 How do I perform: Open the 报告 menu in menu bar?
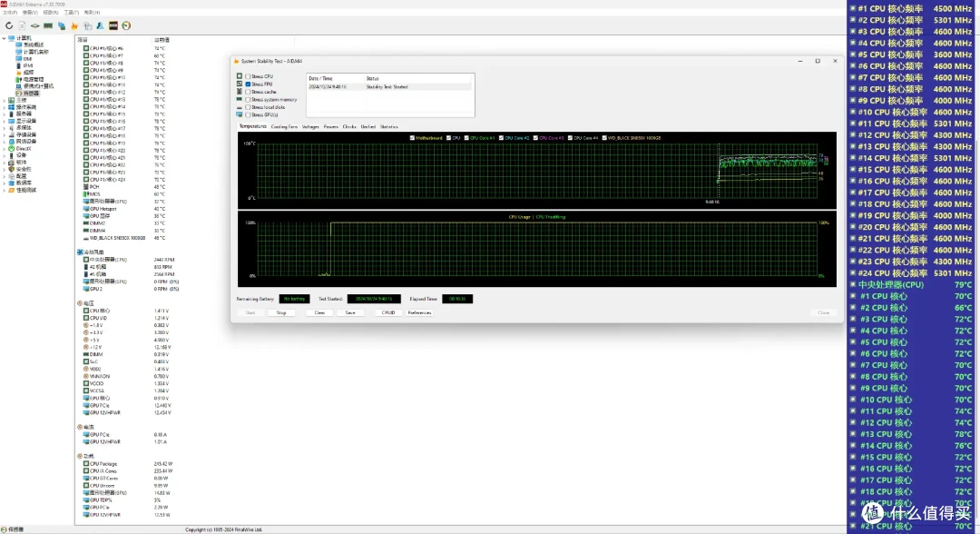[51, 13]
